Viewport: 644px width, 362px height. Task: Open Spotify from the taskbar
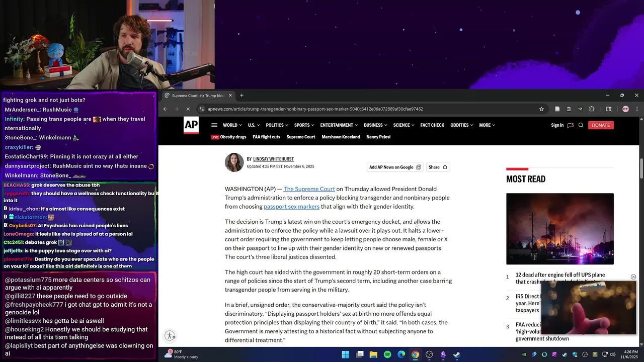click(387, 354)
